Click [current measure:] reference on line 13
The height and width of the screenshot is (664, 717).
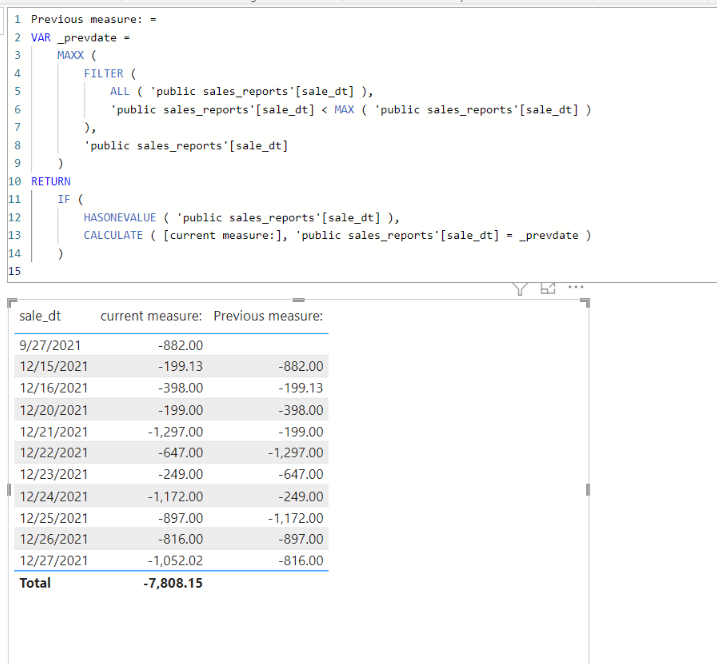225,236
